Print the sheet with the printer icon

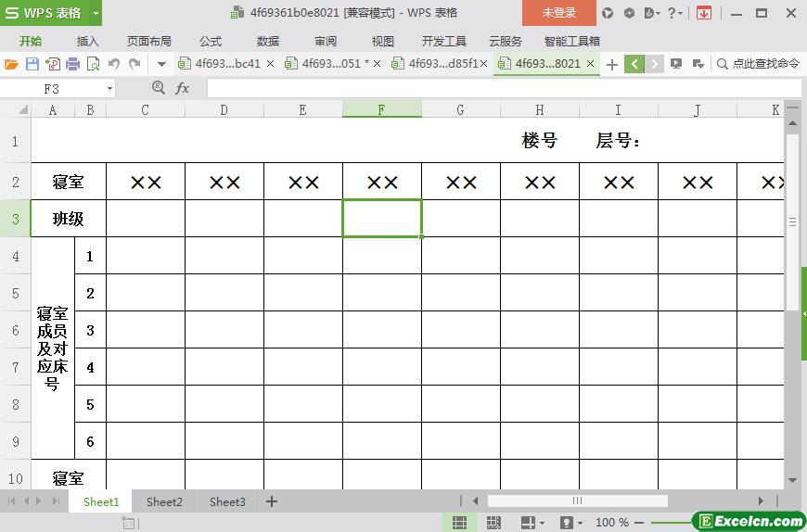[73, 64]
